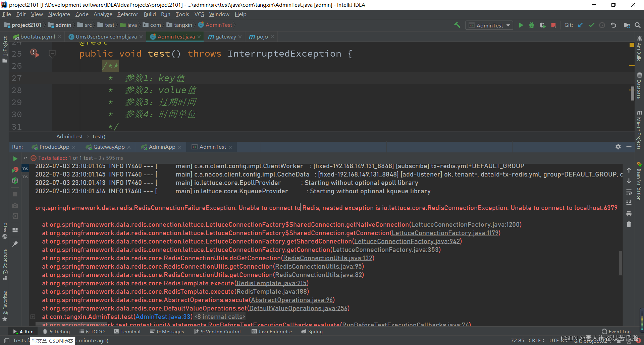This screenshot has width=644, height=345.
Task: Commit changes with Git green checkmark
Action: [591, 25]
